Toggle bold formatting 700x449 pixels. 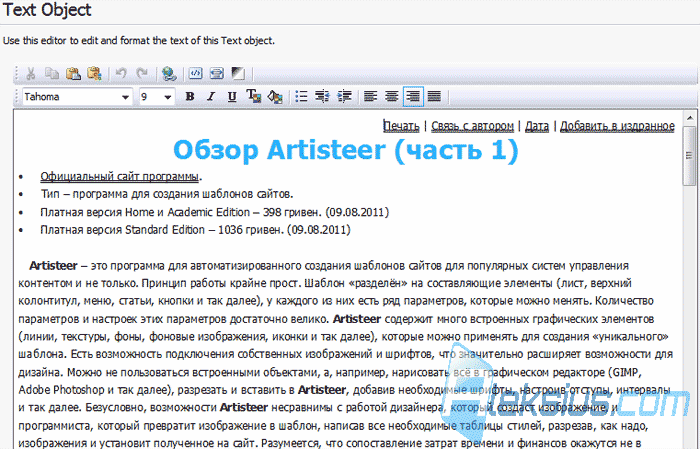[x=190, y=96]
